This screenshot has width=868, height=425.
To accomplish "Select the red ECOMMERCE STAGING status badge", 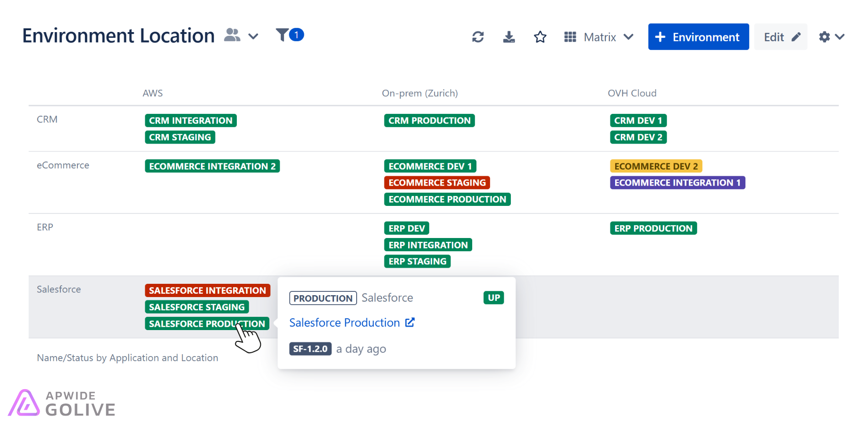I will [x=437, y=183].
